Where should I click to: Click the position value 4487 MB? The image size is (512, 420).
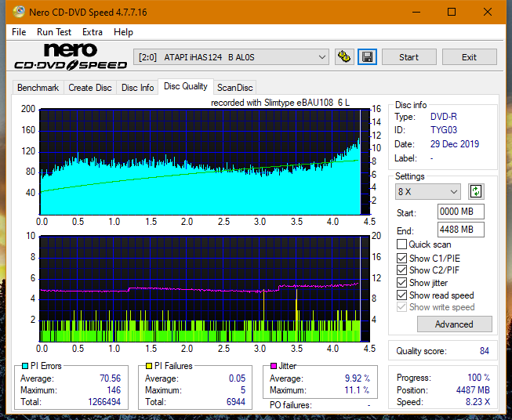(x=473, y=390)
